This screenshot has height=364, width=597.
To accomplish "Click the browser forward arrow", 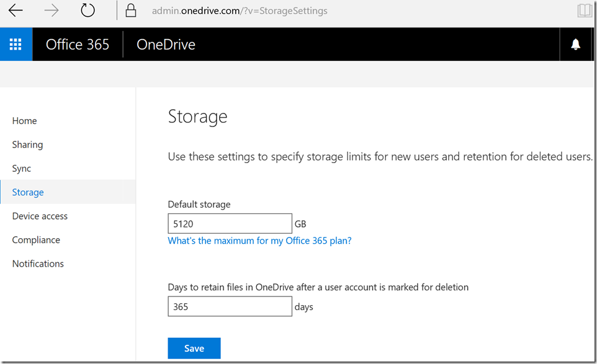I will pyautogui.click(x=52, y=11).
